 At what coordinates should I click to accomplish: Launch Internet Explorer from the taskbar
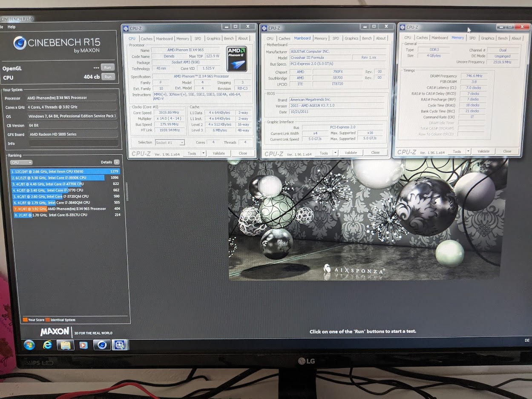click(47, 345)
